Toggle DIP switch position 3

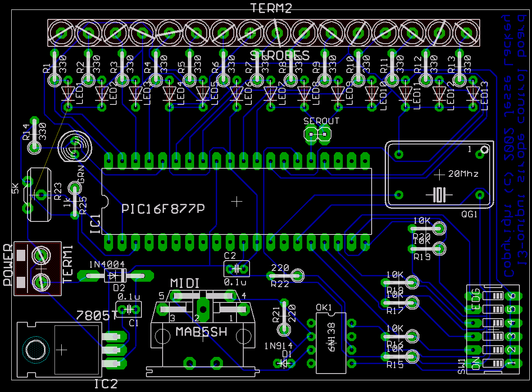[x=493, y=336]
